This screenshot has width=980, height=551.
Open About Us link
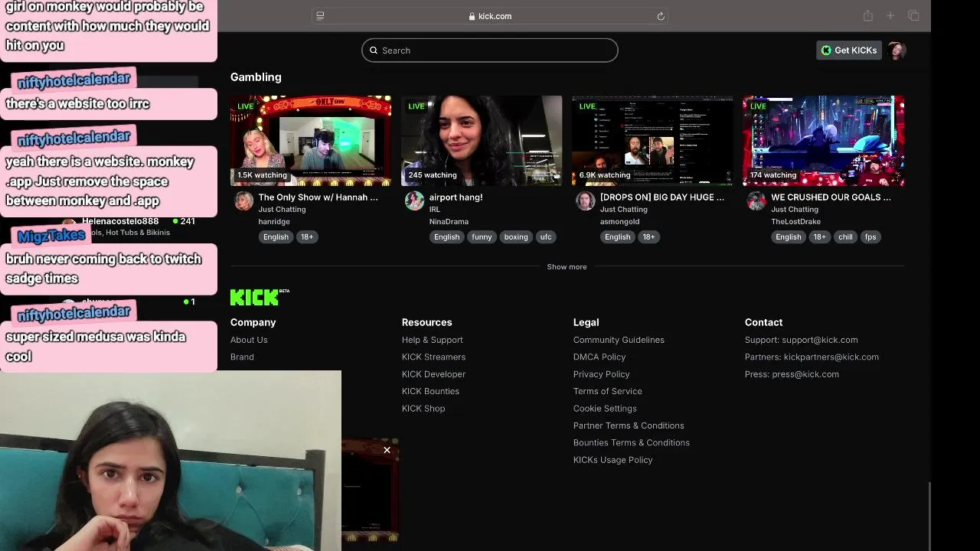tap(249, 340)
